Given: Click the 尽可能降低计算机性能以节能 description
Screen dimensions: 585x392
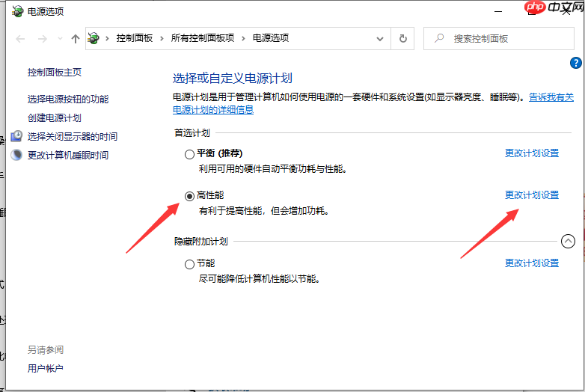Looking at the screenshot, I should pos(260,279).
